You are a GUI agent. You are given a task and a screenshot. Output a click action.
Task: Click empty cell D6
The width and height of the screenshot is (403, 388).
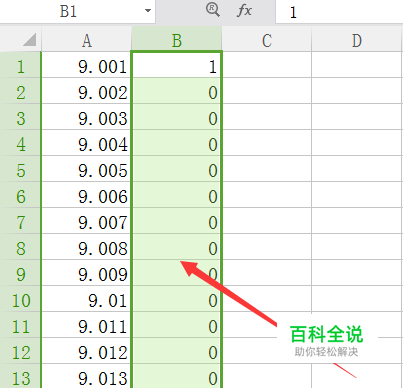357,195
